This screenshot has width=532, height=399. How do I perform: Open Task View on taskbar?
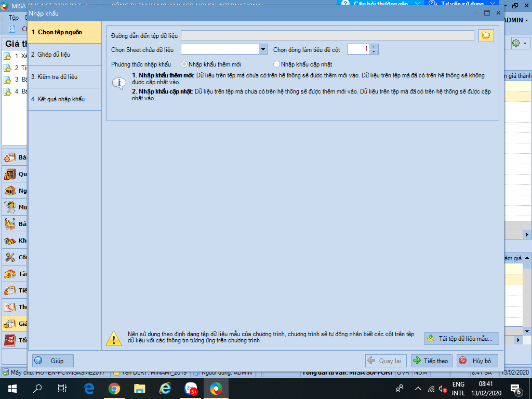coord(62,389)
